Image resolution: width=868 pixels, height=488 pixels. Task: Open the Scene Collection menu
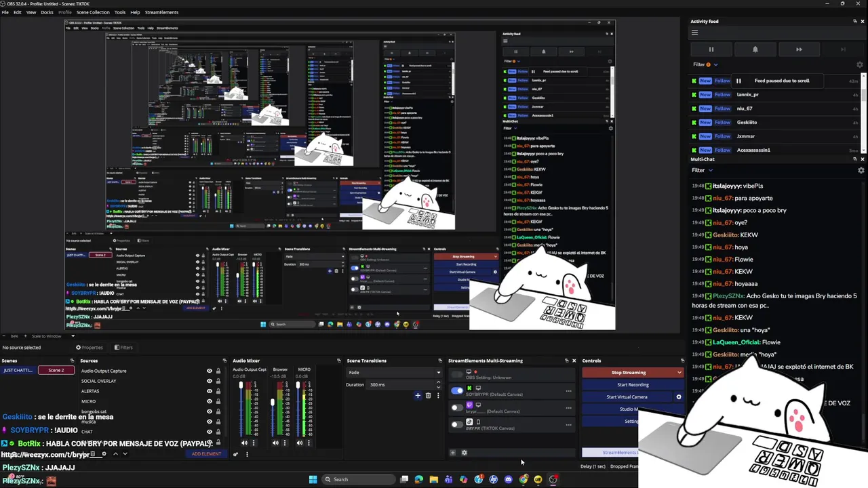(93, 12)
